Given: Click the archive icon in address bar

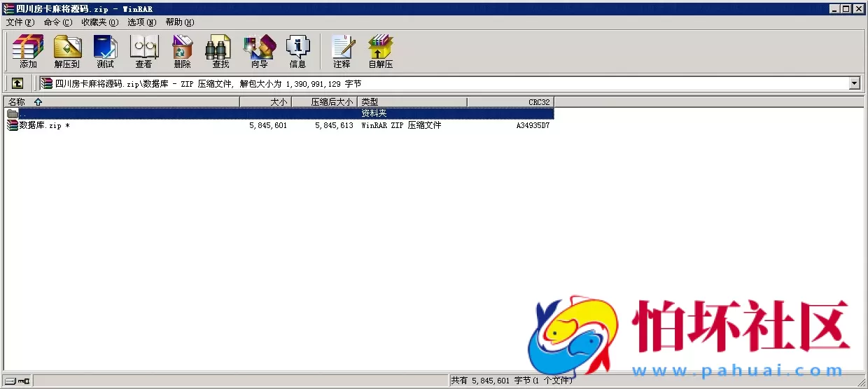Looking at the screenshot, I should click(x=47, y=83).
